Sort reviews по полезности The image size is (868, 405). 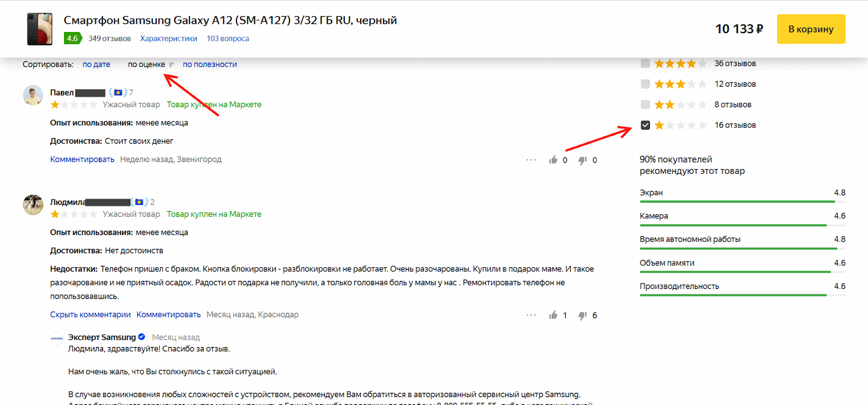coord(210,64)
